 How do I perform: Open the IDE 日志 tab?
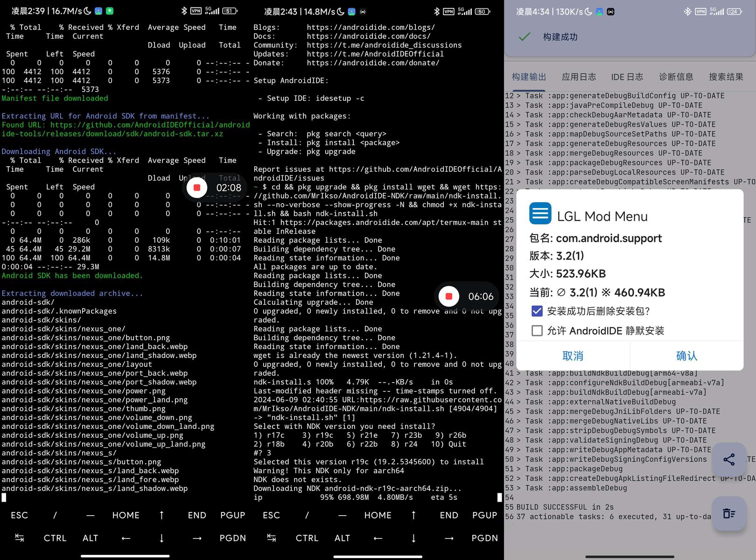(627, 77)
